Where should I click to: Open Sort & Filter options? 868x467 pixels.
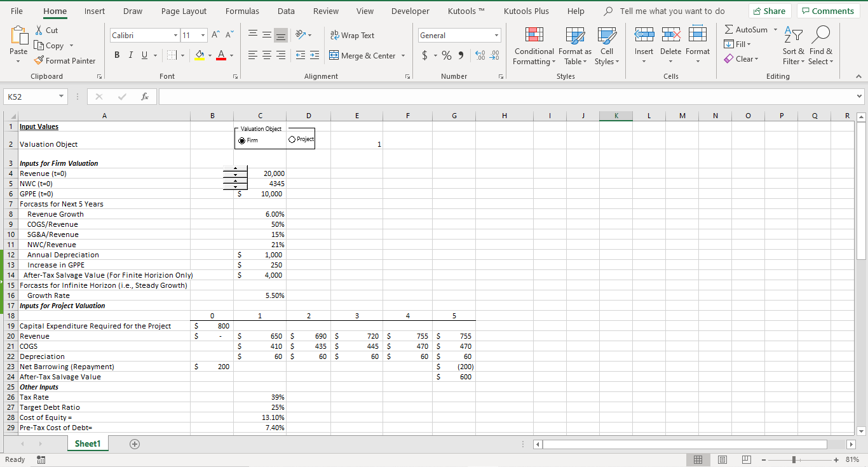point(794,46)
